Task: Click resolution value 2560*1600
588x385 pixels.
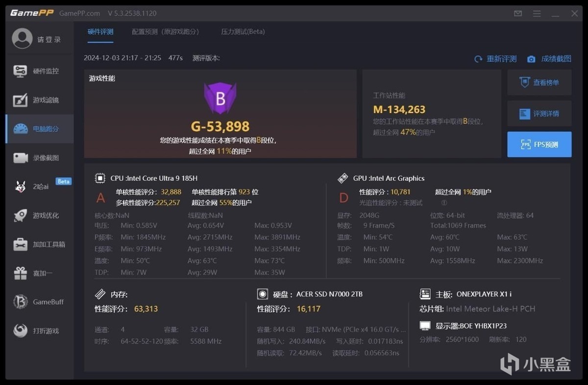Action: coord(462,339)
